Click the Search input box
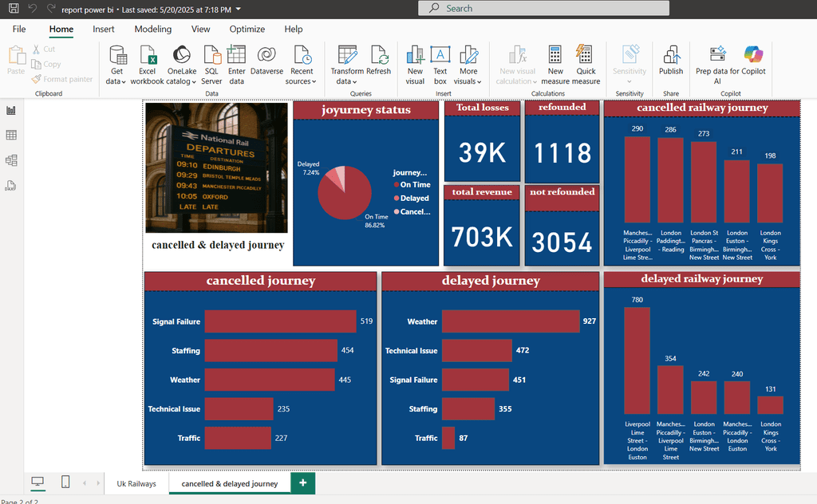This screenshot has height=504, width=817. pos(543,8)
